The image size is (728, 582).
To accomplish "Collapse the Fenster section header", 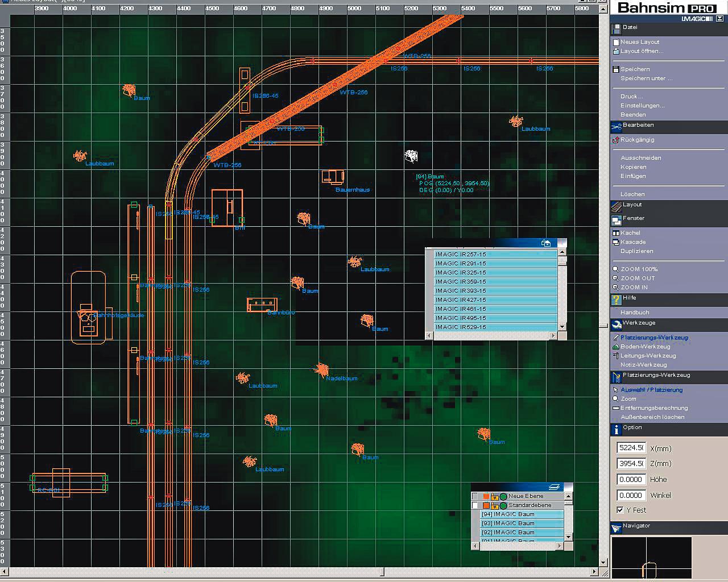I will (669, 219).
